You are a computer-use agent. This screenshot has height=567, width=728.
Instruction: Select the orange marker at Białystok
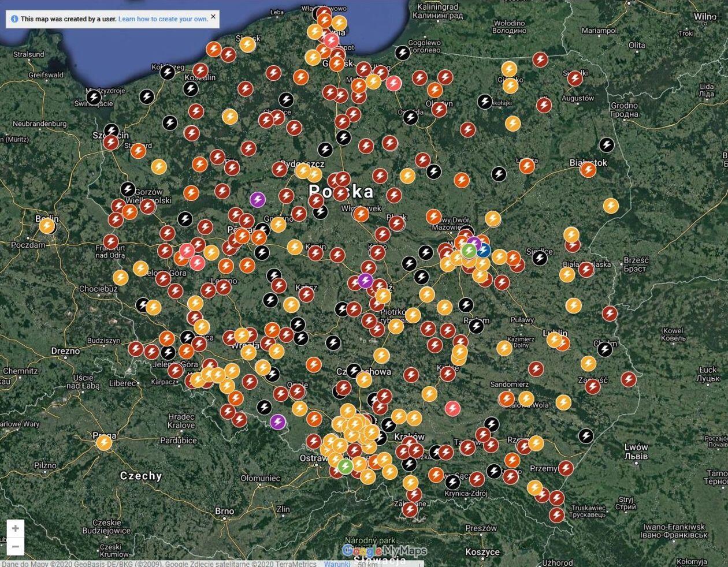tap(588, 170)
